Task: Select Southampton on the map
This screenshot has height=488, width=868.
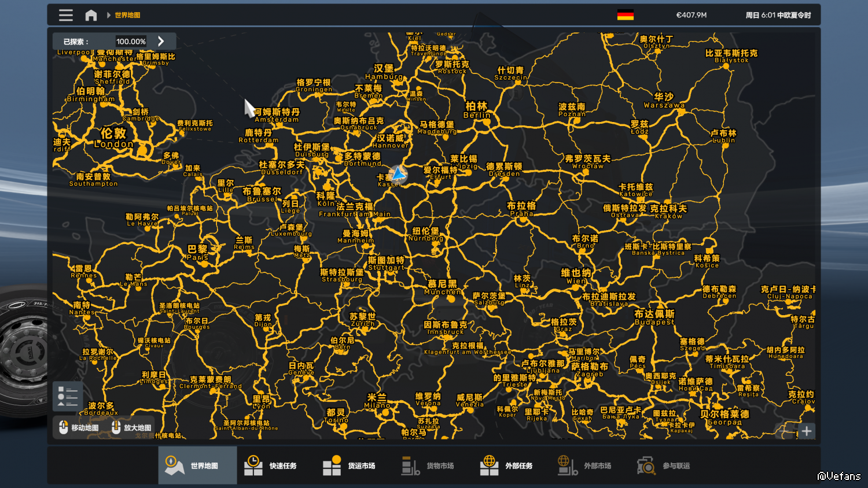Action: [94, 180]
